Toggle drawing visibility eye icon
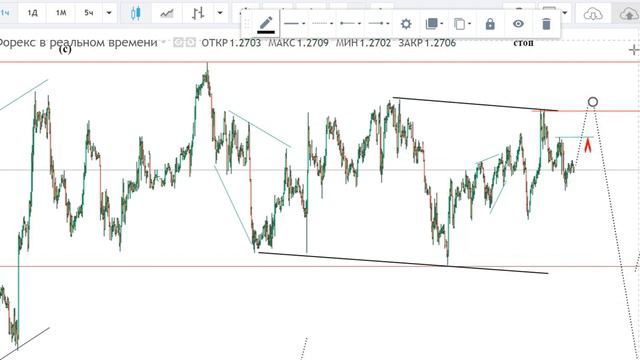The height and width of the screenshot is (360, 640). [x=518, y=24]
